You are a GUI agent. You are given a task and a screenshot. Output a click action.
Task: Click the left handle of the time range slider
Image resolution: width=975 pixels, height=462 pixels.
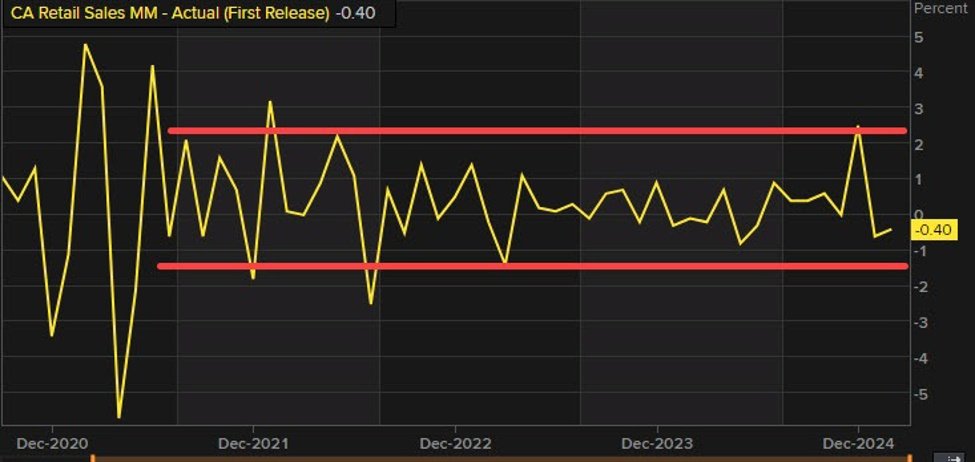coord(93,458)
